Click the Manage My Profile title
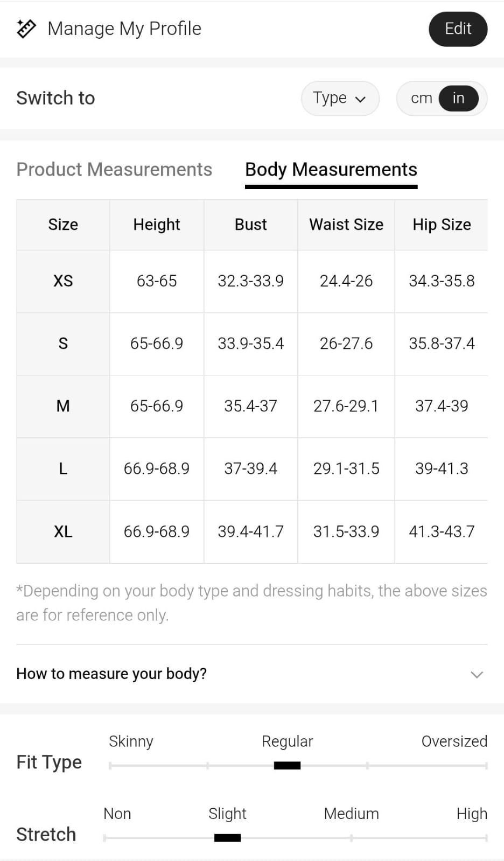The image size is (504, 861). [x=124, y=29]
